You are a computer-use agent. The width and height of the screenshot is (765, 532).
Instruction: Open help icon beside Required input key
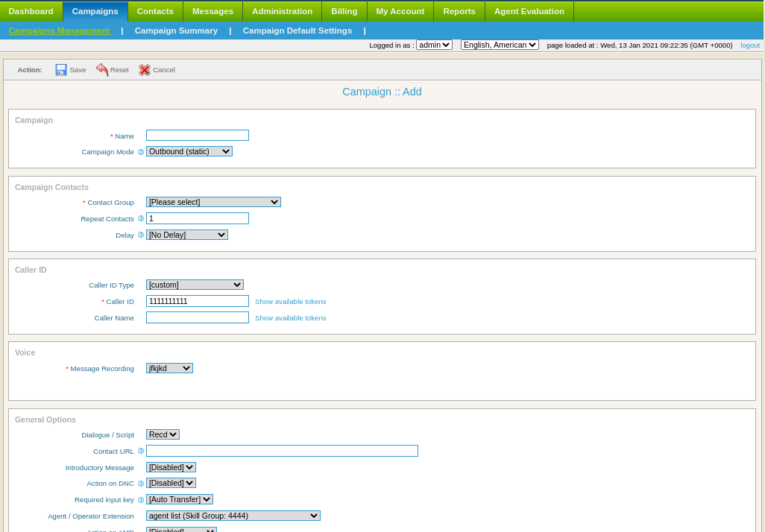(141, 499)
